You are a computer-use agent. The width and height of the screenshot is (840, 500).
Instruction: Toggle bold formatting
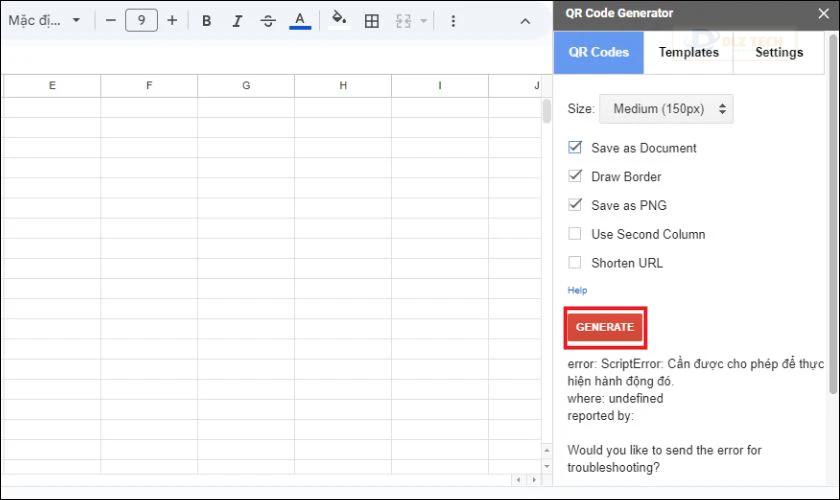tap(206, 21)
